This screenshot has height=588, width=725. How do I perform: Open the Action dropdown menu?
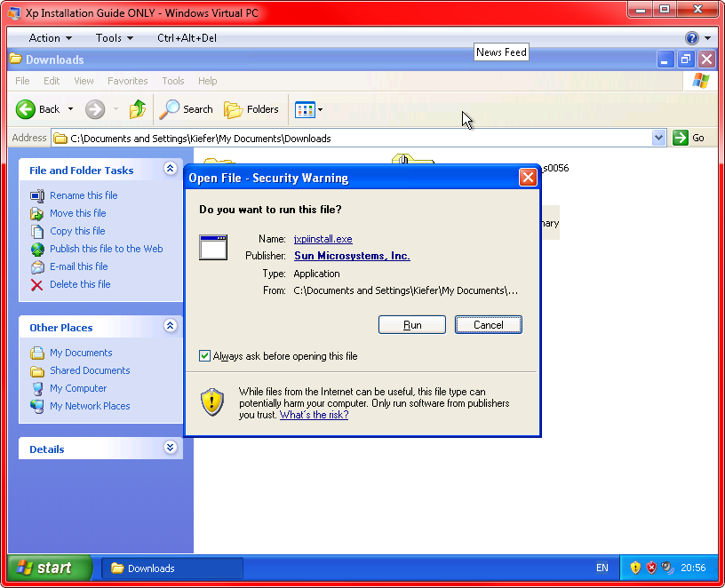[x=51, y=38]
